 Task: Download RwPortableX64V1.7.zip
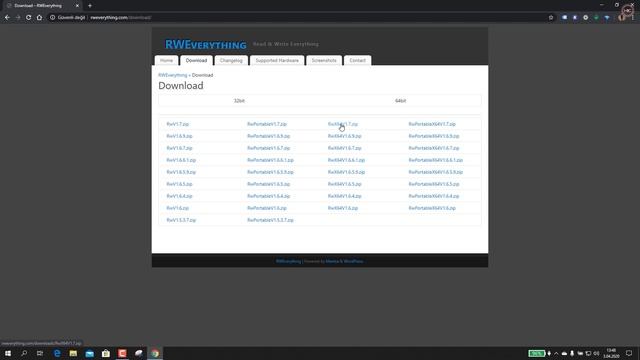click(432, 124)
